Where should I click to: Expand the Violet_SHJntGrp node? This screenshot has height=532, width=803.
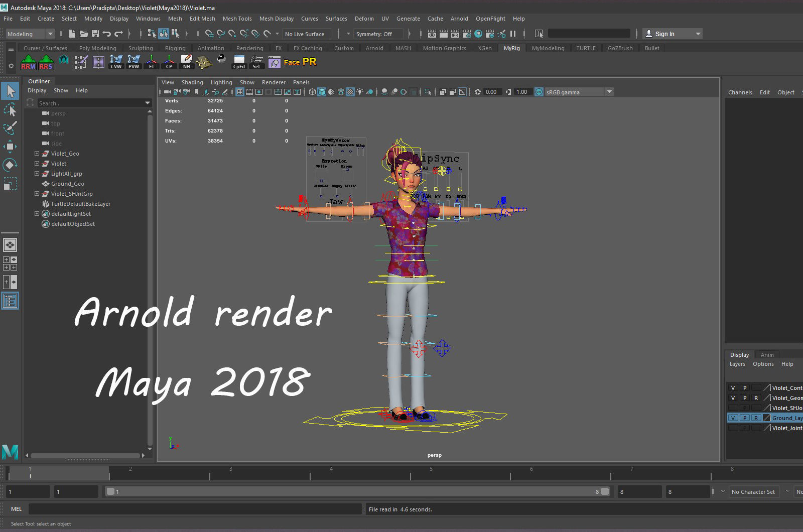click(37, 194)
